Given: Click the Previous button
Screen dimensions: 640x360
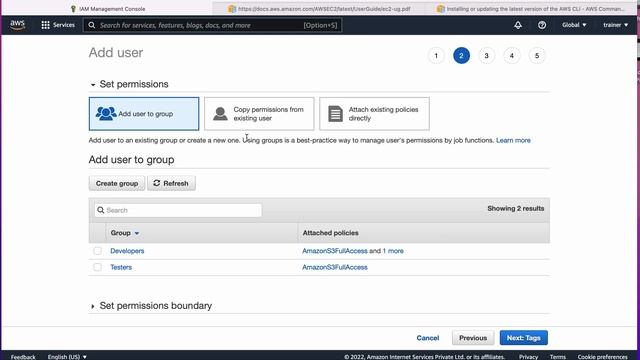Looking at the screenshot, I should (x=473, y=338).
